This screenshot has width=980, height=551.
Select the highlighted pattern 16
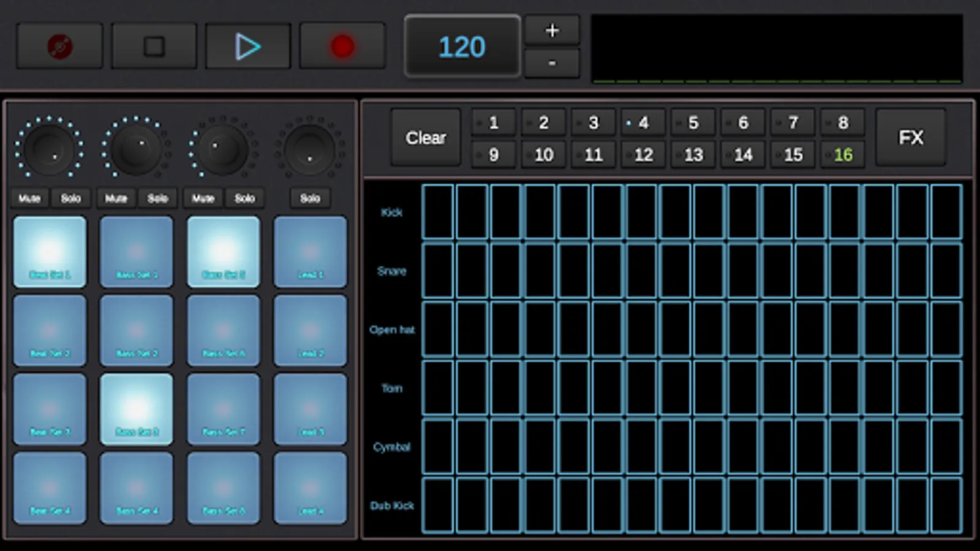(x=843, y=154)
